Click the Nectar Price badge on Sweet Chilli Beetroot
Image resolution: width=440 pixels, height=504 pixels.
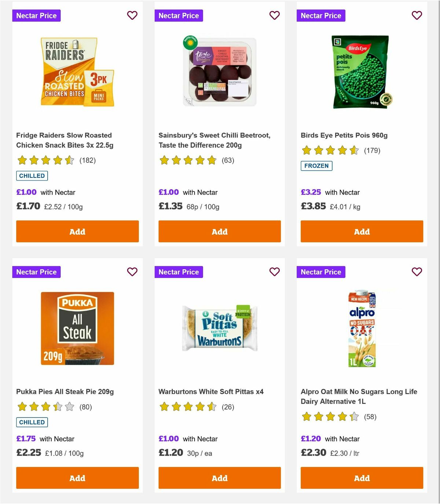point(179,15)
